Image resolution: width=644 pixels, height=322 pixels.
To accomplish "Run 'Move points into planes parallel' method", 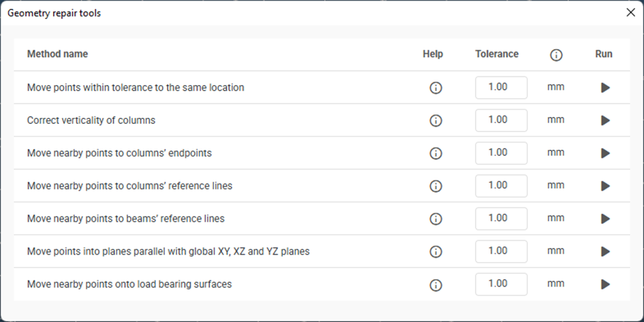I will (605, 251).
